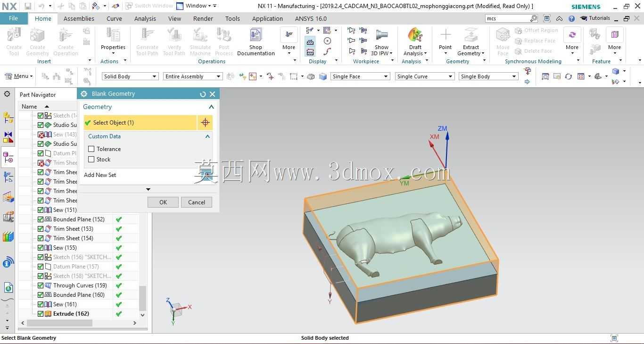Open the ANSYS 16.0 tab
This screenshot has width=644, height=344.
tap(311, 18)
